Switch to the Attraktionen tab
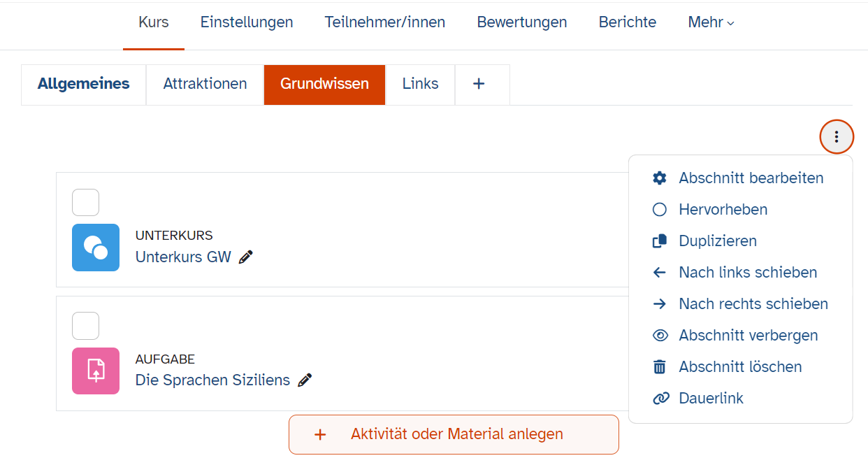The height and width of the screenshot is (465, 868). [204, 83]
